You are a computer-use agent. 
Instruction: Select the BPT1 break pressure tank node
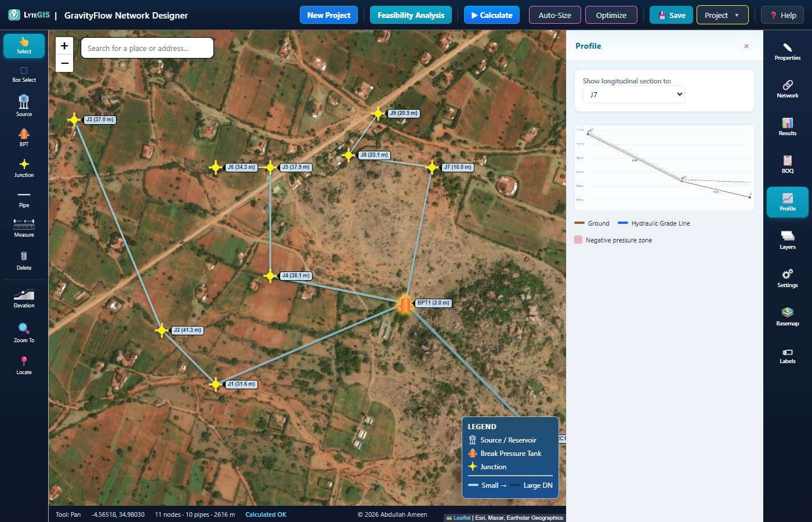(405, 303)
